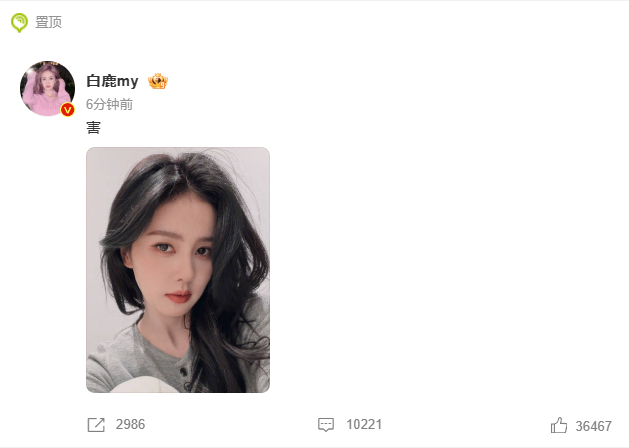629x448 pixels.
Task: Click the red V verified badge
Action: [x=67, y=109]
